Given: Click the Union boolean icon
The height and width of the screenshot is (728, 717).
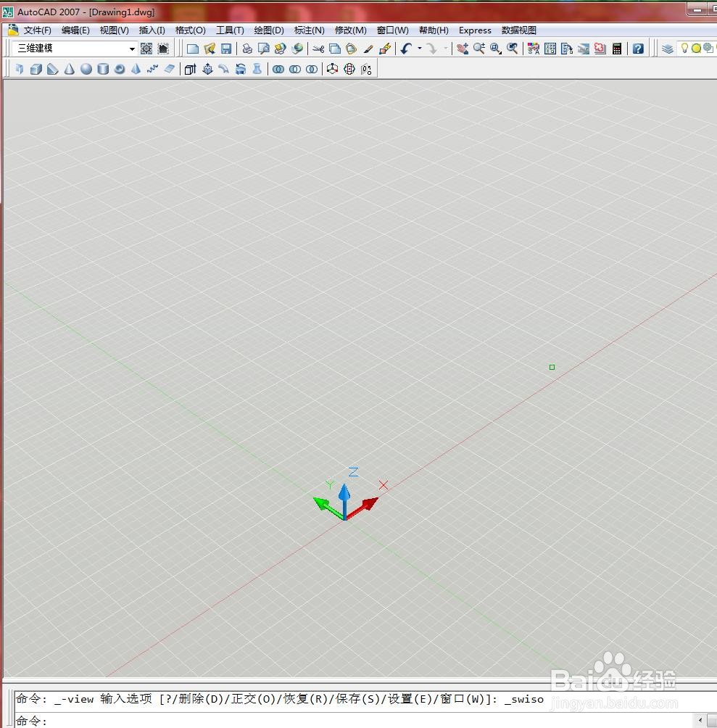Looking at the screenshot, I should coord(278,69).
